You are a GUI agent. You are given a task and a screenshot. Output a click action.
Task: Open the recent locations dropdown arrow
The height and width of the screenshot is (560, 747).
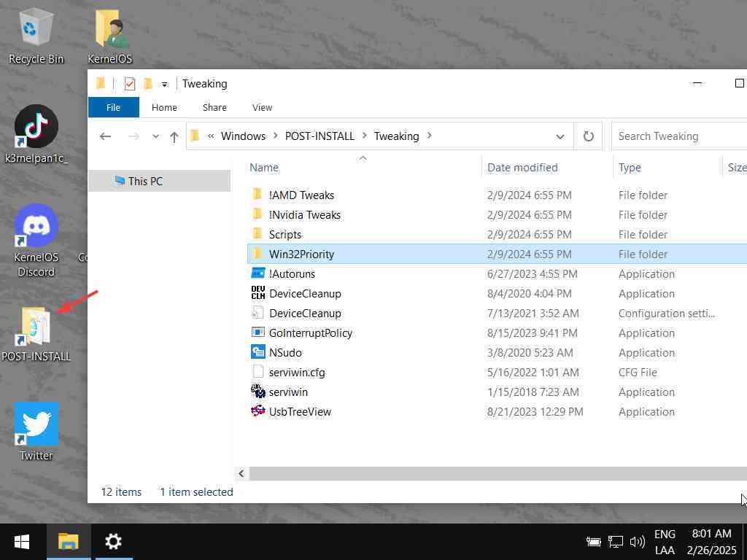pos(155,136)
